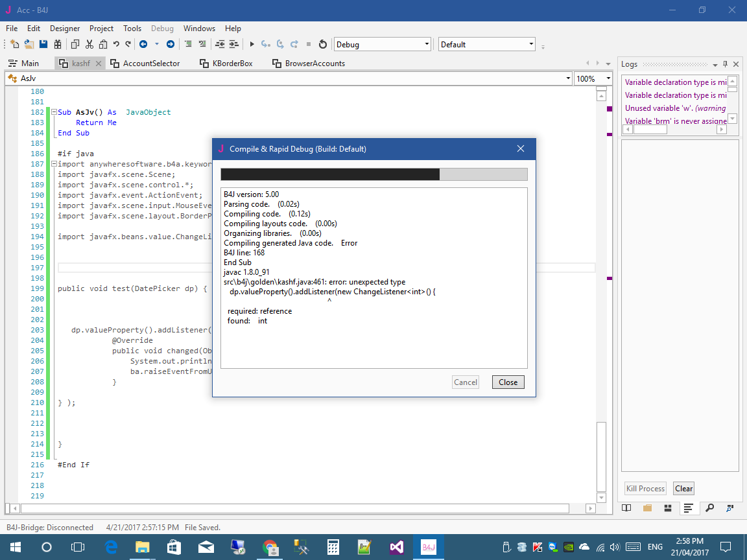Screen dimensions: 747x560
Task: Click the compile progress bar
Action: point(373,174)
